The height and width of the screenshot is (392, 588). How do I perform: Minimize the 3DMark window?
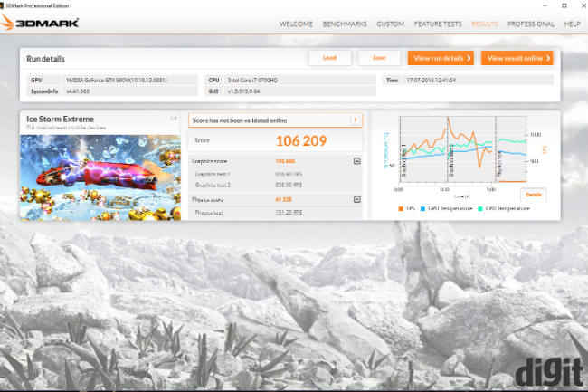[545, 5]
